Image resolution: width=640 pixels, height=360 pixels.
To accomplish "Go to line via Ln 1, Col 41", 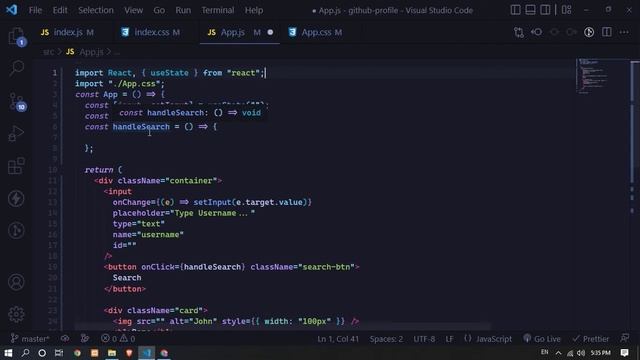I will pos(338,339).
